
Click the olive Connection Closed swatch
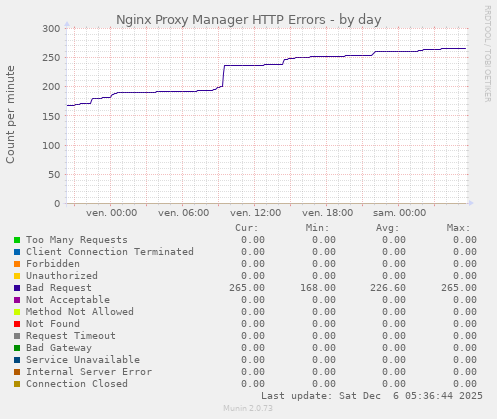click(x=17, y=384)
